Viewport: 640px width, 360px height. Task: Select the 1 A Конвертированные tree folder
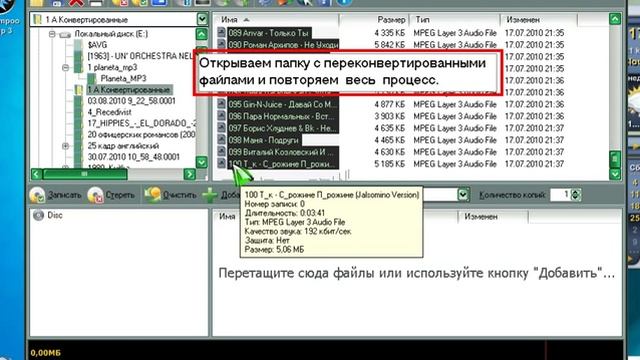(129, 90)
